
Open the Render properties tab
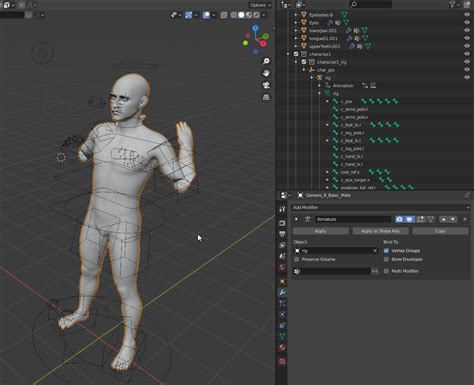click(x=282, y=223)
